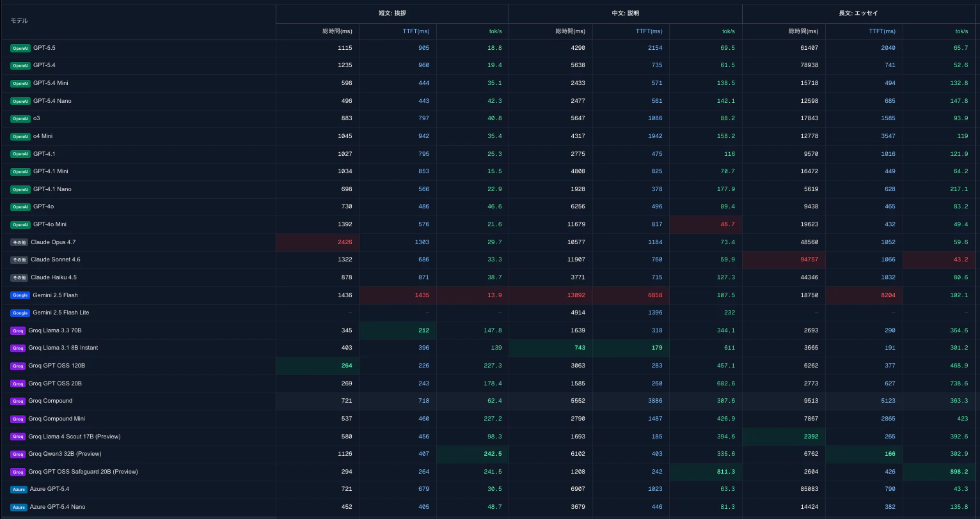Click TTFT(ms) header under 短文: 挨拶

tap(416, 31)
